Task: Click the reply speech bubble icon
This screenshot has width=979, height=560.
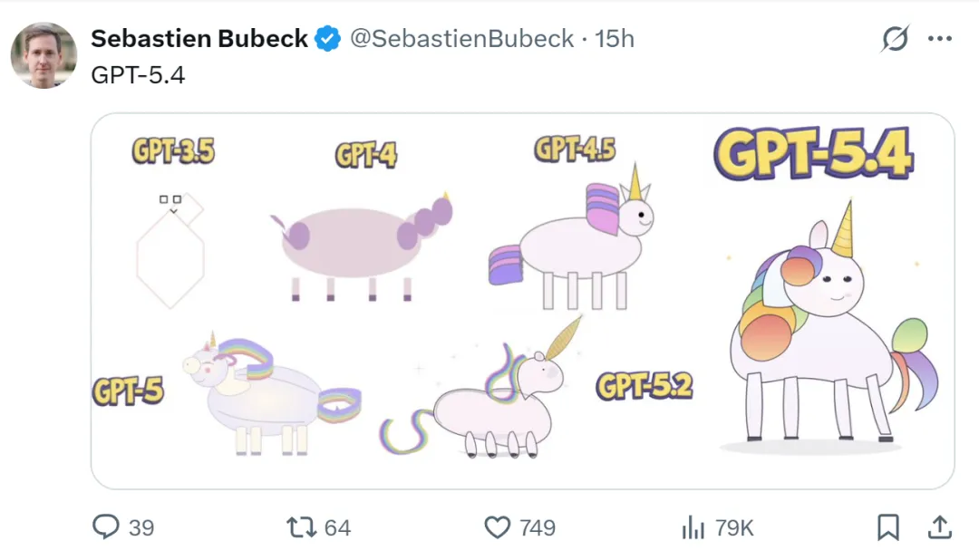Action: pyautogui.click(x=106, y=527)
